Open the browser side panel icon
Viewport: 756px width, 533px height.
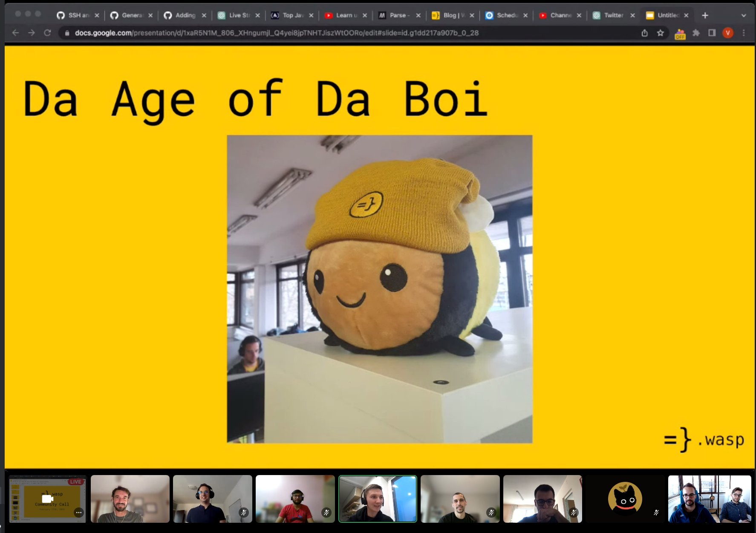click(712, 33)
